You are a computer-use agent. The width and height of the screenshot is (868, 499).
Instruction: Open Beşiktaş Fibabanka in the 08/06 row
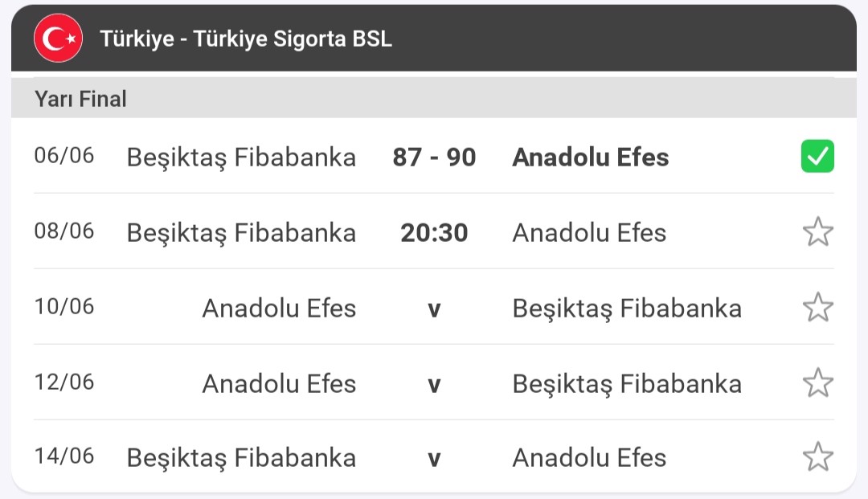pyautogui.click(x=241, y=233)
